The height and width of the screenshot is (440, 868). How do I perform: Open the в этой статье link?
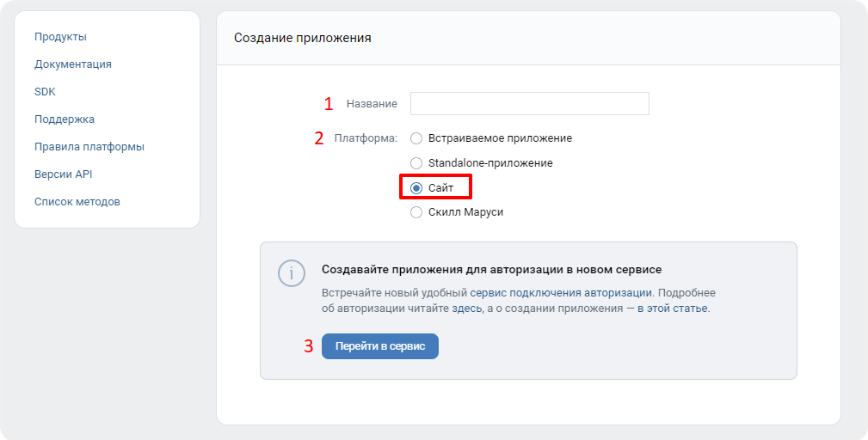[x=673, y=309]
